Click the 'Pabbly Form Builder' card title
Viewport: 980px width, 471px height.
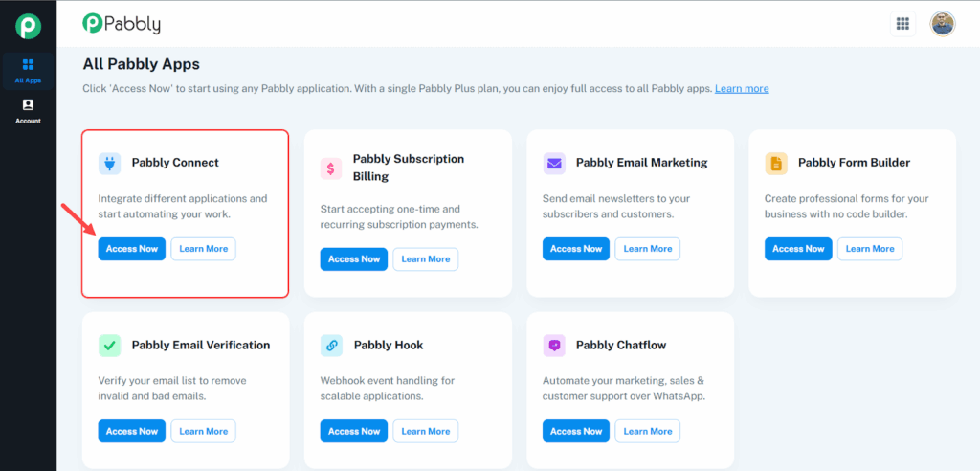pos(855,163)
